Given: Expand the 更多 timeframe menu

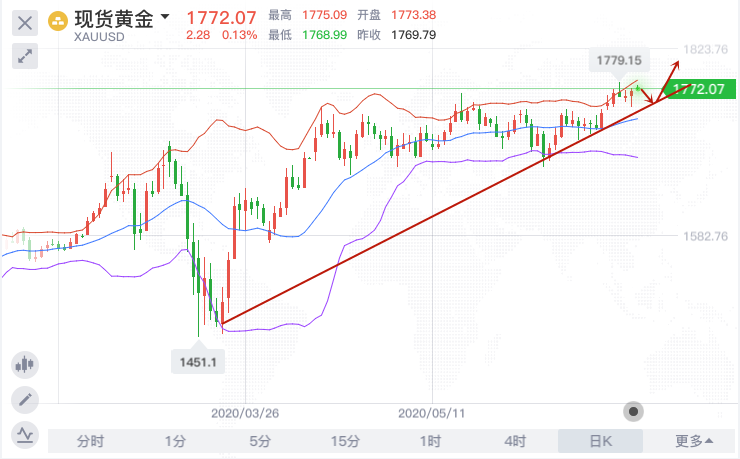Looking at the screenshot, I should pos(694,441).
